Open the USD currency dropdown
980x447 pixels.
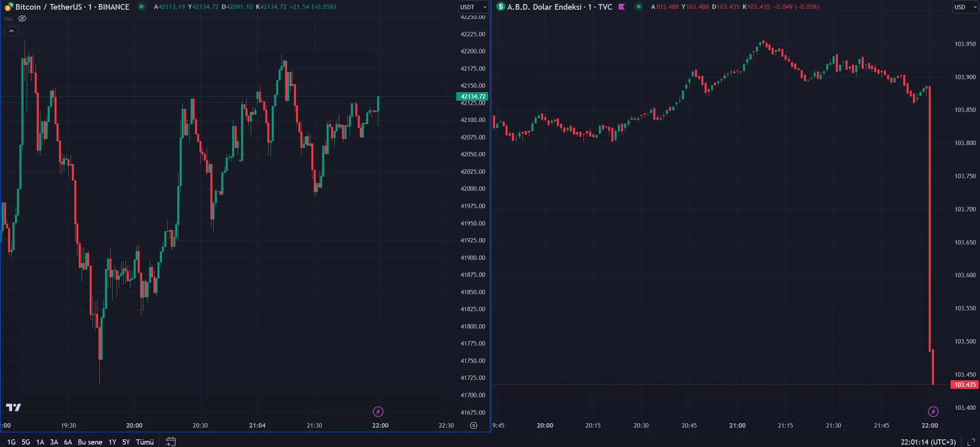[965, 7]
